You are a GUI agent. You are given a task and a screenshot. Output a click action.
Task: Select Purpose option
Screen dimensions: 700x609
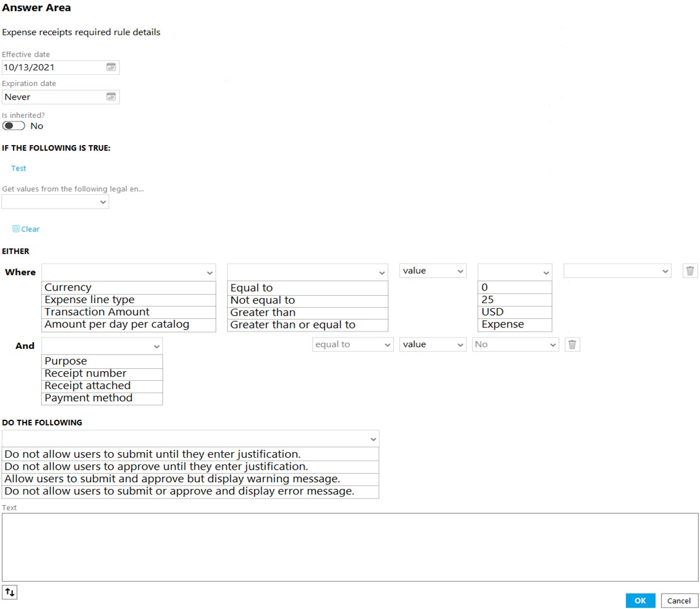click(x=102, y=361)
